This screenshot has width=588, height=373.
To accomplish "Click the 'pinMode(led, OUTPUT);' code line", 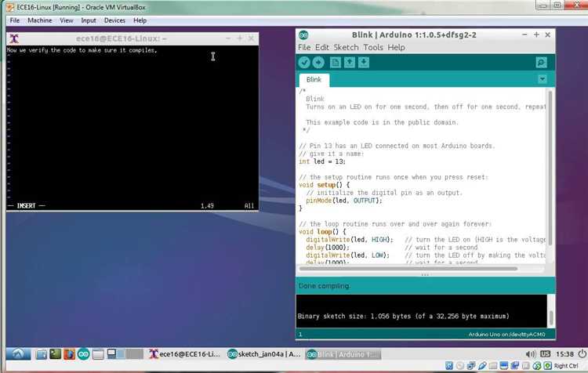I will click(344, 201).
